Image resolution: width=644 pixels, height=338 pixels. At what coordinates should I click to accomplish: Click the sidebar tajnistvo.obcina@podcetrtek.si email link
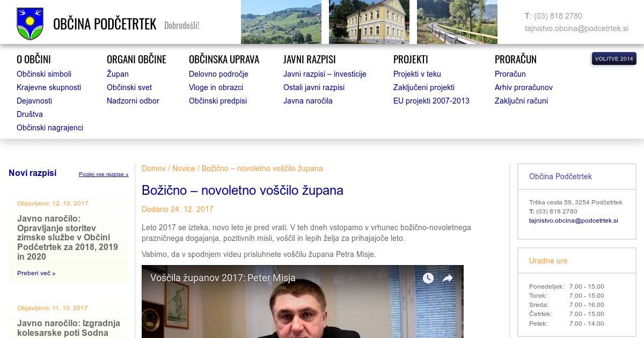(x=573, y=221)
